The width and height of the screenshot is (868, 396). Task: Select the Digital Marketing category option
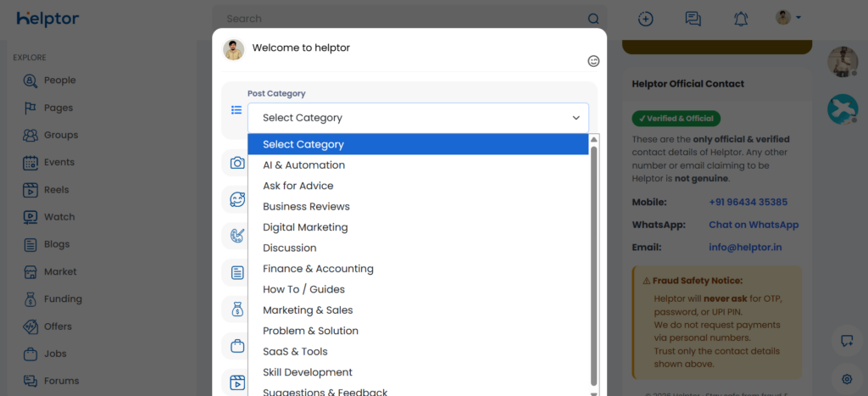click(305, 227)
